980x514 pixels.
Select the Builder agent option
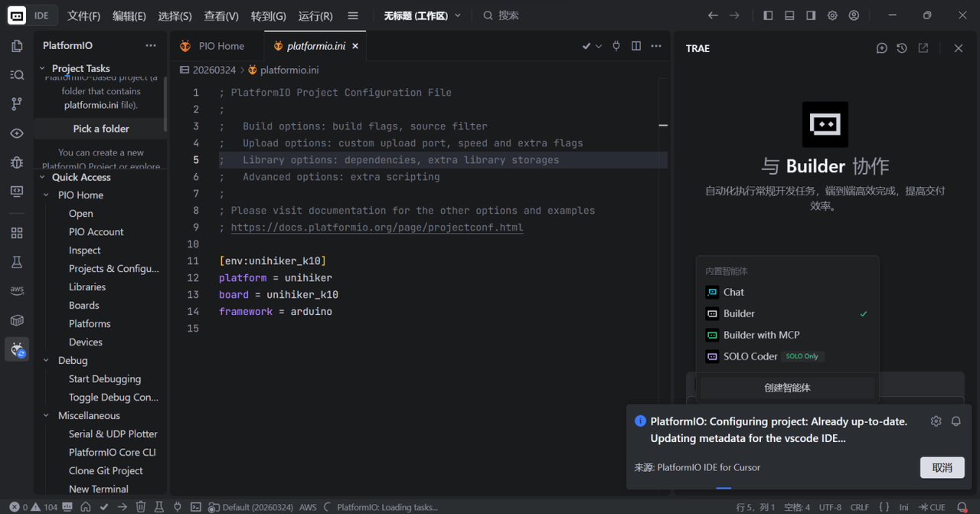point(787,313)
